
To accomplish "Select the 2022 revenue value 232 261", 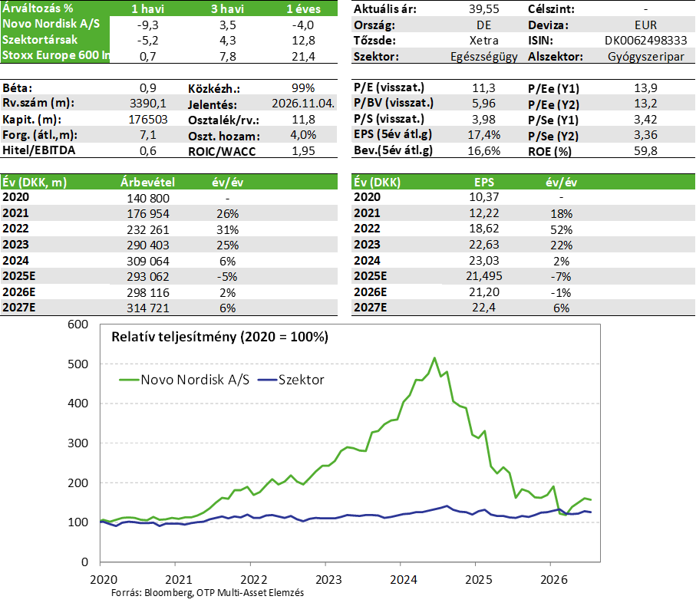I will click(x=148, y=230).
